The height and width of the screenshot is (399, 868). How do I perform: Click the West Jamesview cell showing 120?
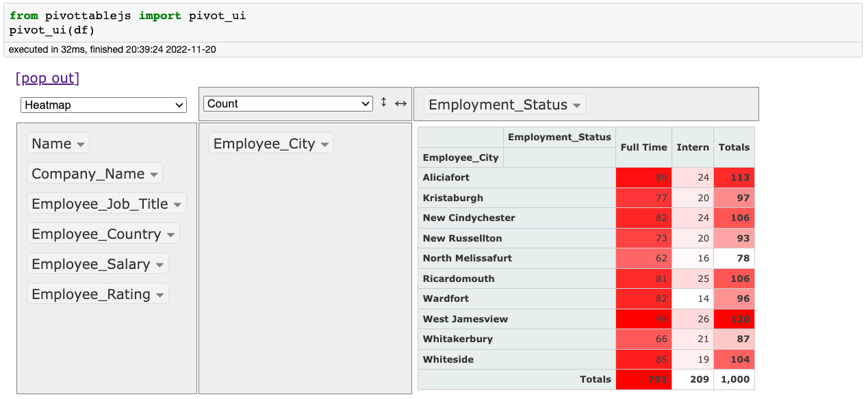(x=734, y=319)
